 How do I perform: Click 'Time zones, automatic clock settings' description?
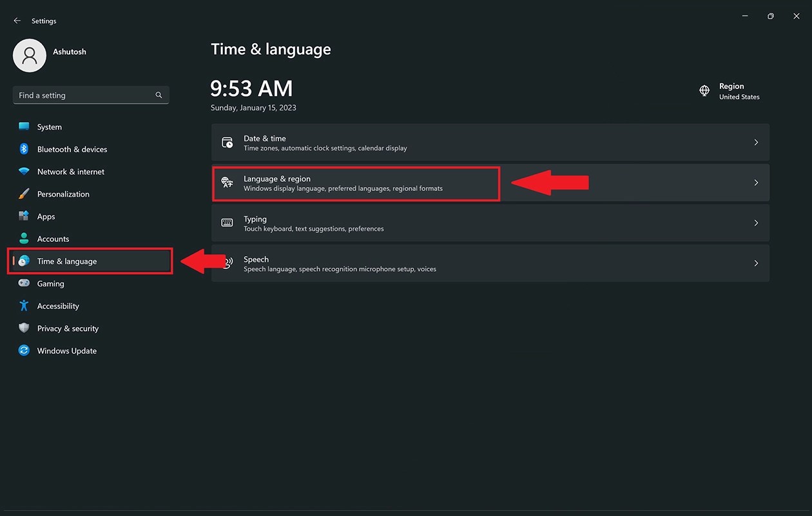pos(325,148)
